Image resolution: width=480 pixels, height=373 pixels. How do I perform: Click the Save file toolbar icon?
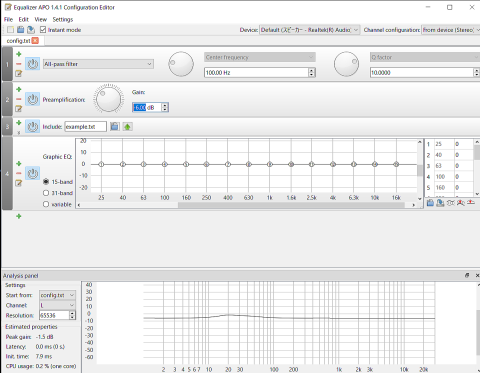click(x=31, y=30)
